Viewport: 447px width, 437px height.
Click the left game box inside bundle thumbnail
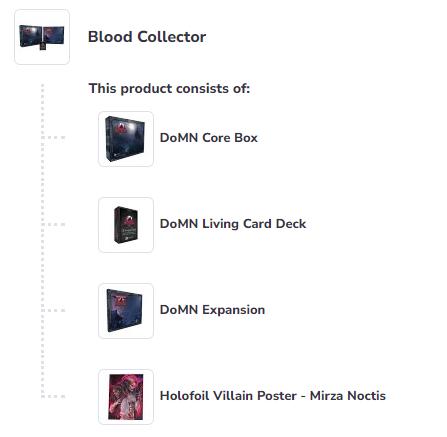[30, 36]
